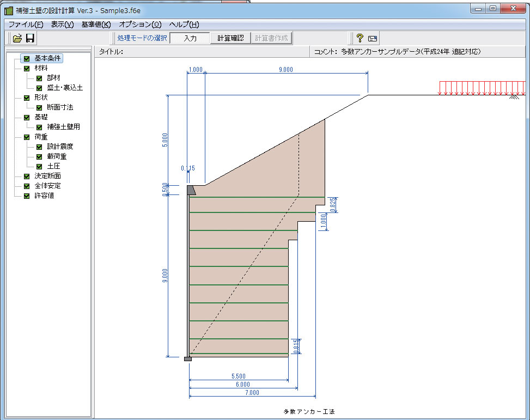
Task: Toggle the 設計震度 checkbox
Action: pos(39,147)
